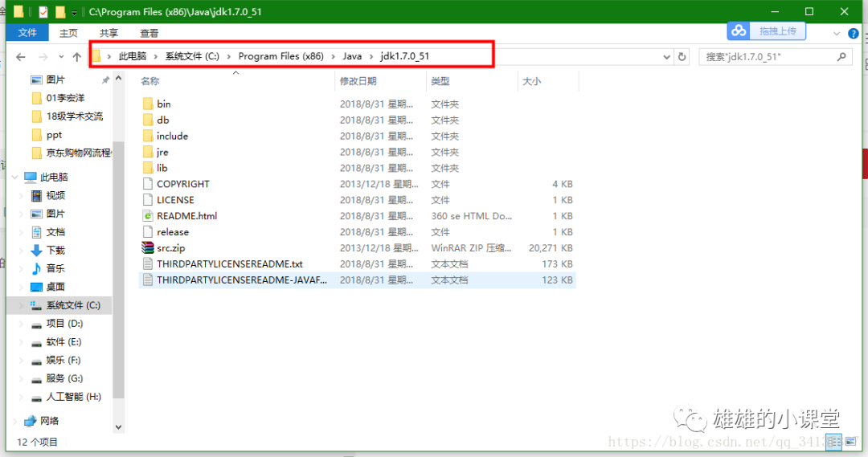Select ppt folder in sidebar
Screen dimensions: 868x457
pos(54,134)
